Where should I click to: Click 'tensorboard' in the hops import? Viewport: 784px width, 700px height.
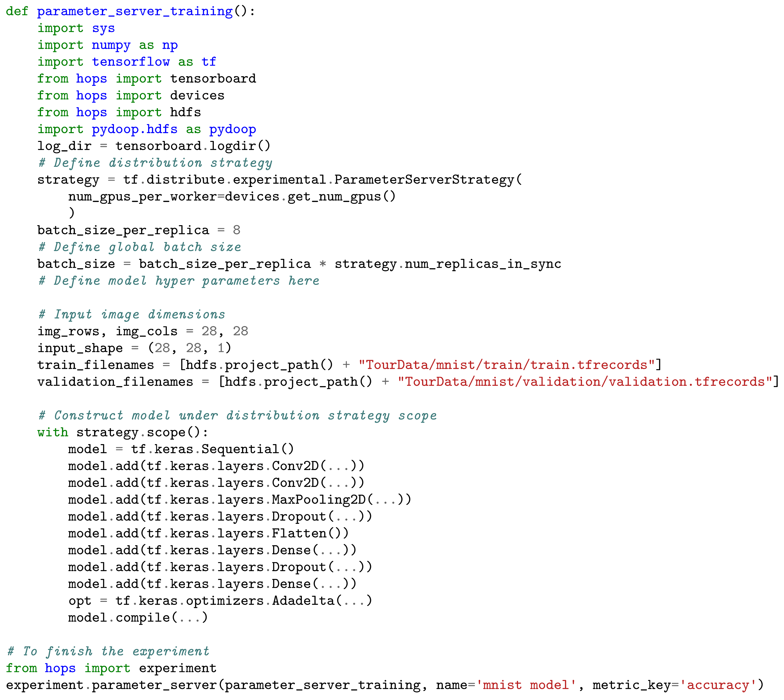coord(213,79)
